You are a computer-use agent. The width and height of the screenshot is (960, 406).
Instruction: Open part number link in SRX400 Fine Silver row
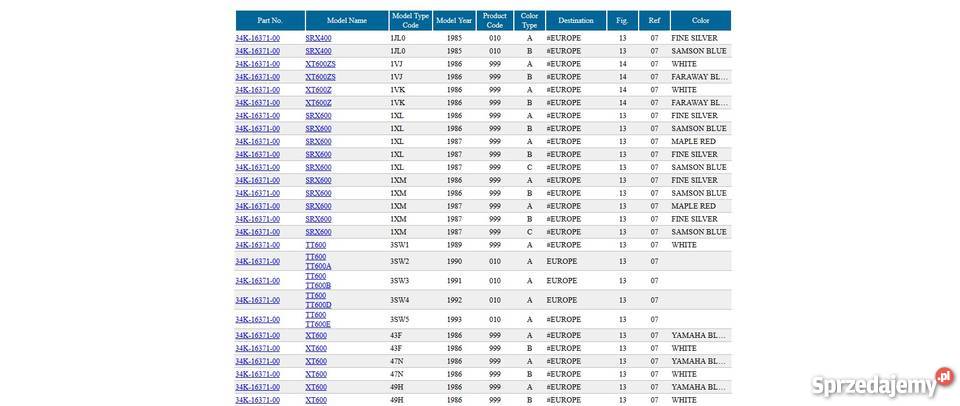(258, 38)
